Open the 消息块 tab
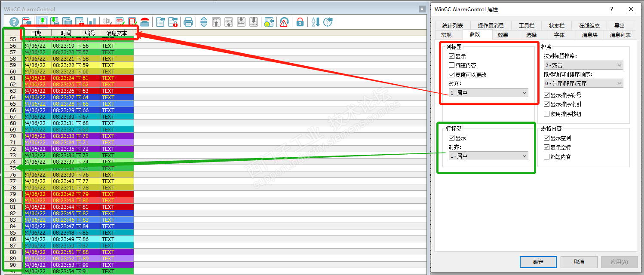This screenshot has height=275, width=644. point(589,35)
